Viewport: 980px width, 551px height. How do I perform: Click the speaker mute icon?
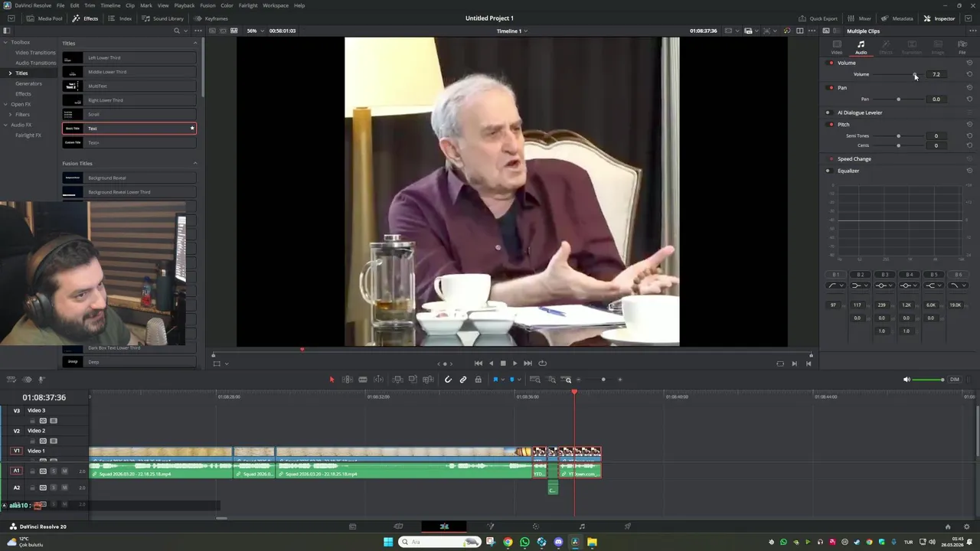pos(906,380)
